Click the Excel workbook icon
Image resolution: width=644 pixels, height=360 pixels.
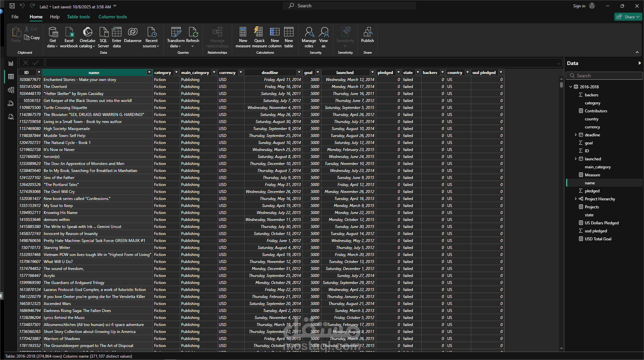click(x=69, y=33)
